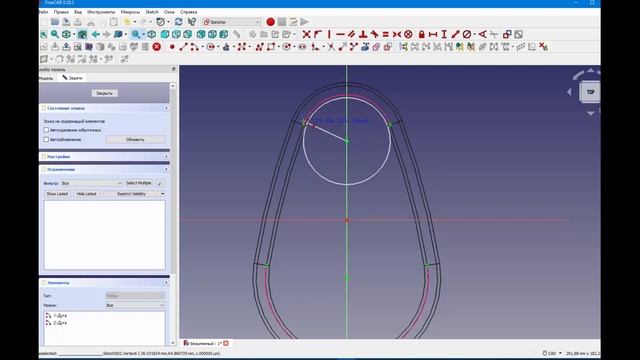
Task: Select the arc creation tool
Action: (194, 47)
